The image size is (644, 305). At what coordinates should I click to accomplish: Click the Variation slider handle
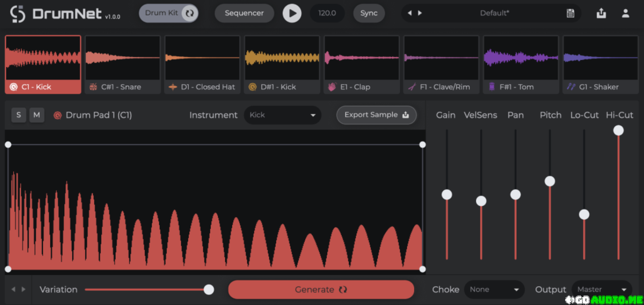209,290
